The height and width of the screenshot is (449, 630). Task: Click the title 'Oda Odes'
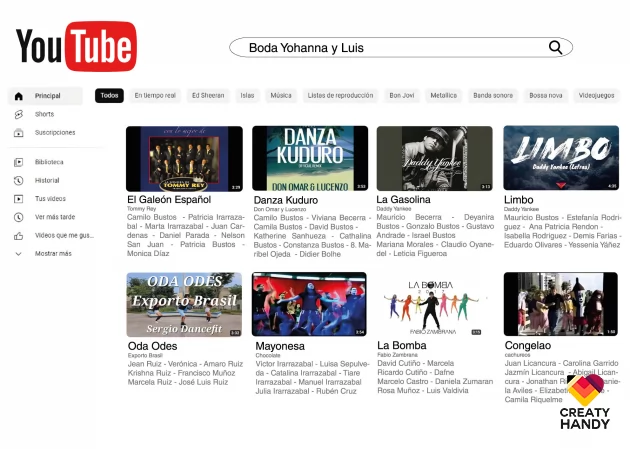(153, 346)
